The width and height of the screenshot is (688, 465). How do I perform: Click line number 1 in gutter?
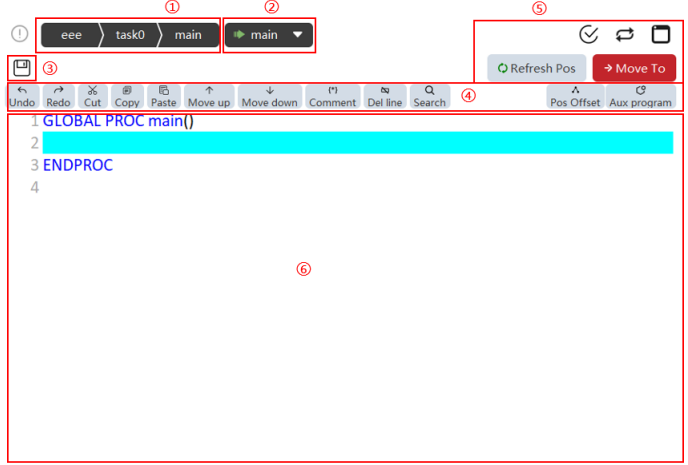[x=34, y=121]
